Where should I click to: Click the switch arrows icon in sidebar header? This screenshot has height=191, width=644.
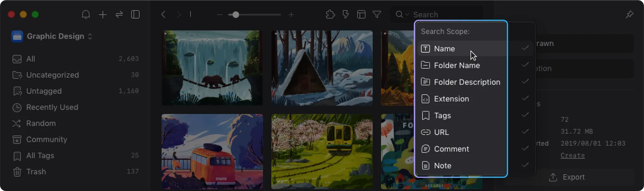point(119,14)
